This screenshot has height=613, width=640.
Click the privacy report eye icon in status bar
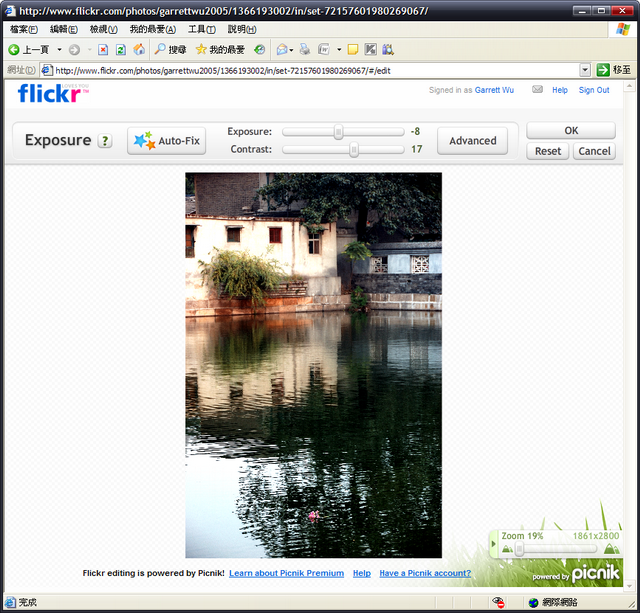click(x=498, y=602)
